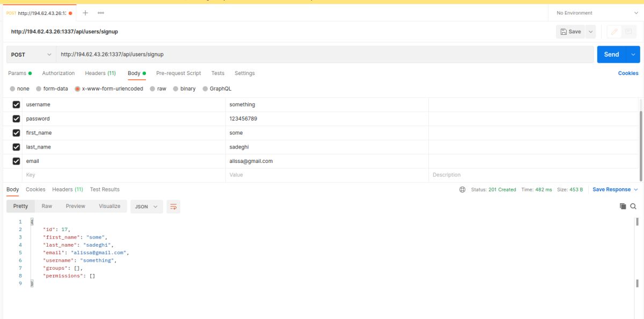Uncheck the password parameter checkbox

[16, 118]
